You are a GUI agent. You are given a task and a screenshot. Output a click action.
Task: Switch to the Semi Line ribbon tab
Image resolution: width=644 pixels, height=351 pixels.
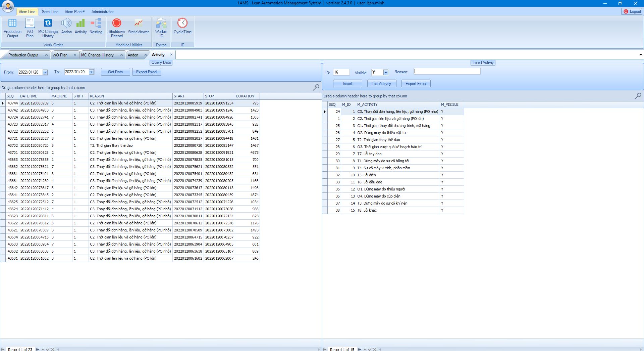pyautogui.click(x=50, y=12)
